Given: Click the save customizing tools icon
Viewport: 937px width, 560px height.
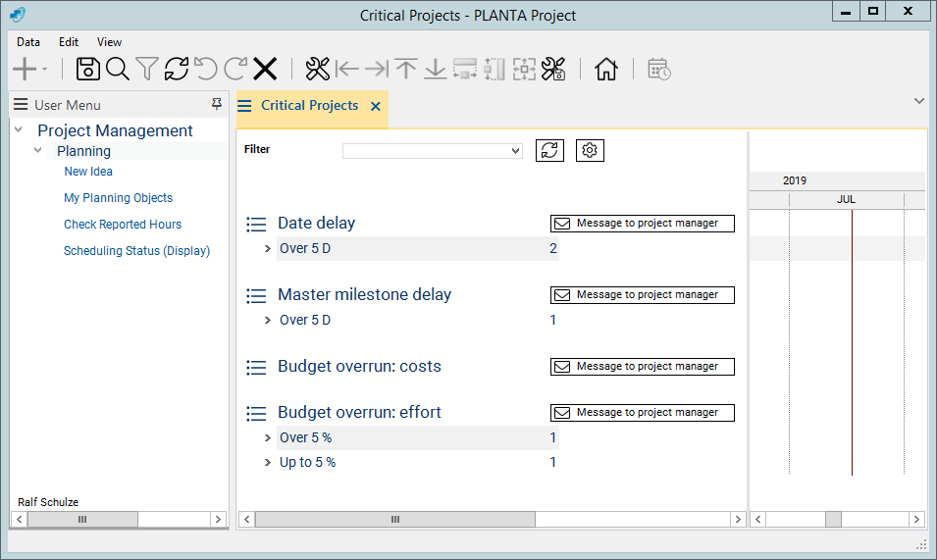Looking at the screenshot, I should 553,69.
